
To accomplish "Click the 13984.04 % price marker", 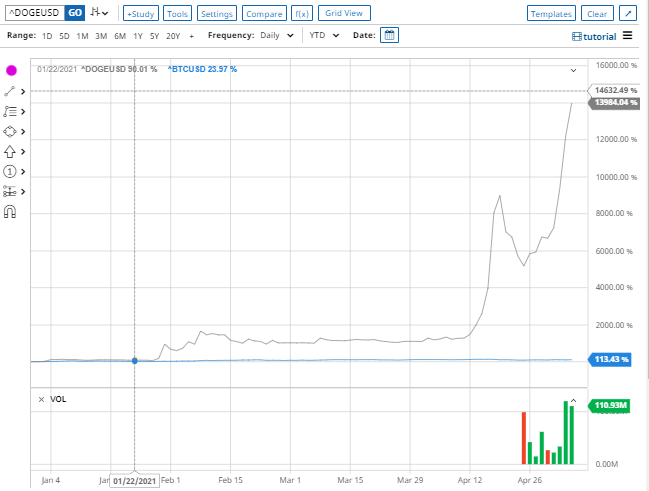I will point(613,102).
